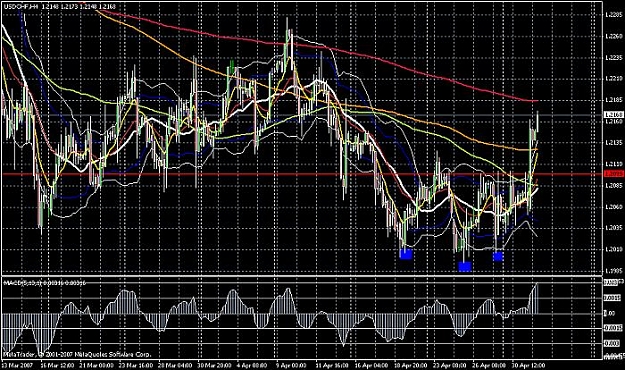
Task: Click the red horizontal line price tag
Action: click(x=614, y=174)
